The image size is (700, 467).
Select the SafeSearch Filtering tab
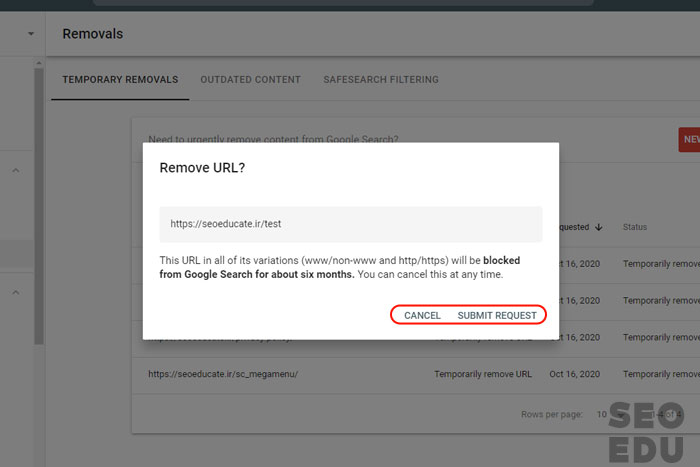(380, 80)
